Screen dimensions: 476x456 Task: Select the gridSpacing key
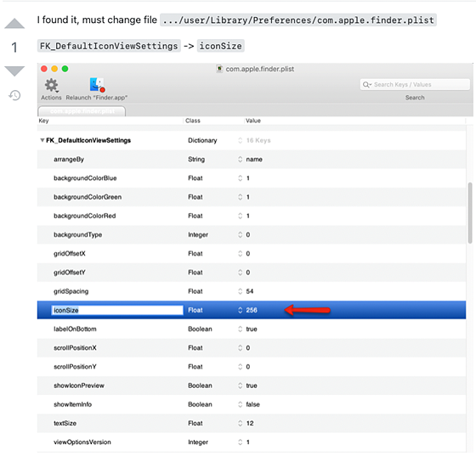point(71,291)
